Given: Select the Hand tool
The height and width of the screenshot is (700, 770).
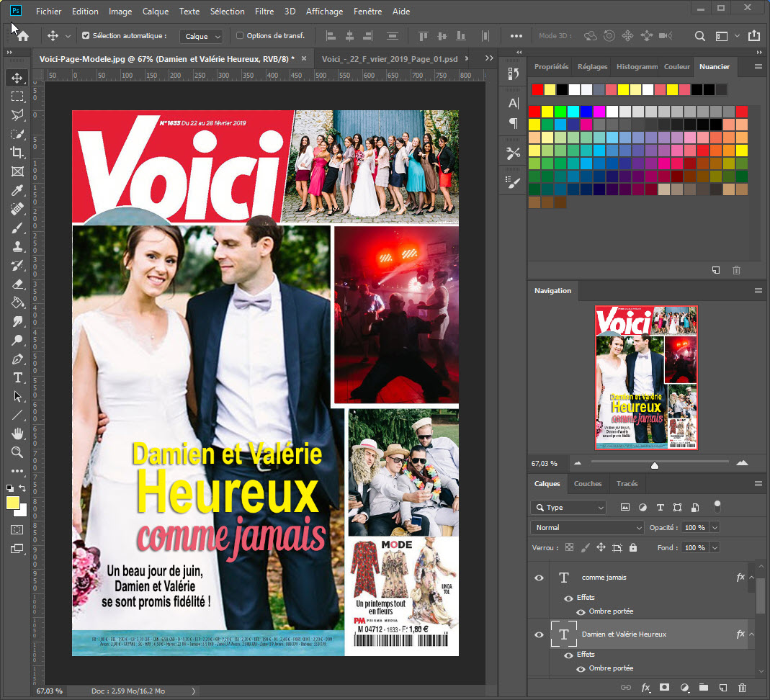Looking at the screenshot, I should click(17, 434).
